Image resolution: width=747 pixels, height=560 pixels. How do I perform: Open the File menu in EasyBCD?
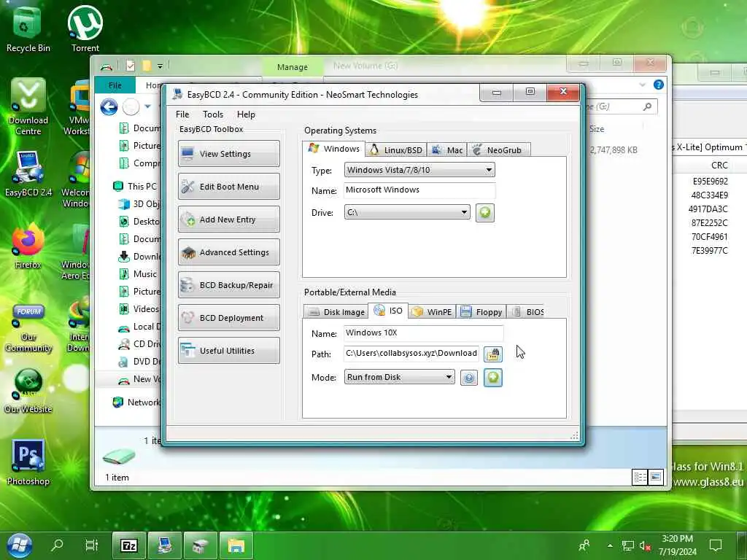pos(182,114)
